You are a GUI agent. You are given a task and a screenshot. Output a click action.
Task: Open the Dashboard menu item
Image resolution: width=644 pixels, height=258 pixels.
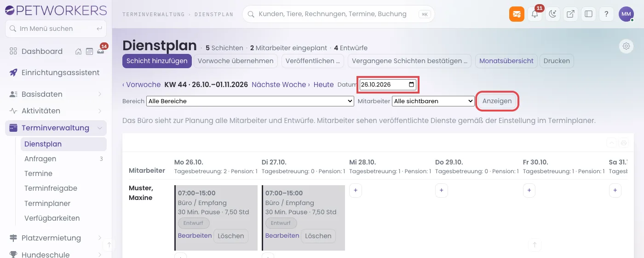point(42,51)
